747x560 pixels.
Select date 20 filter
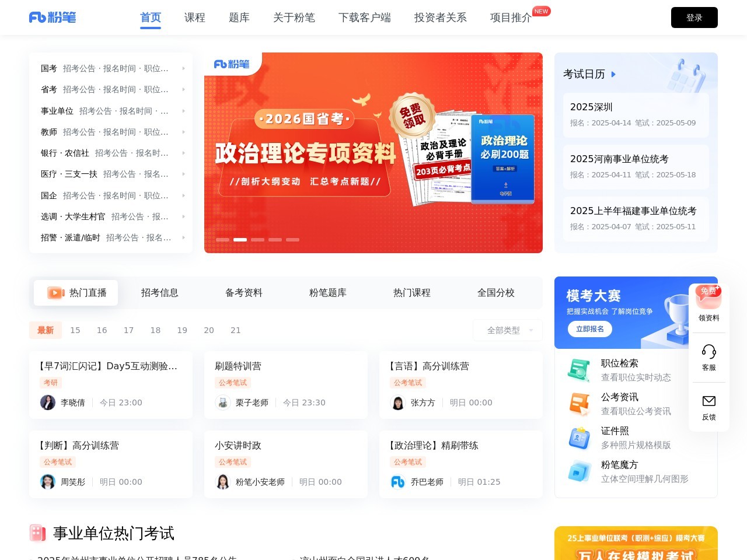click(209, 330)
